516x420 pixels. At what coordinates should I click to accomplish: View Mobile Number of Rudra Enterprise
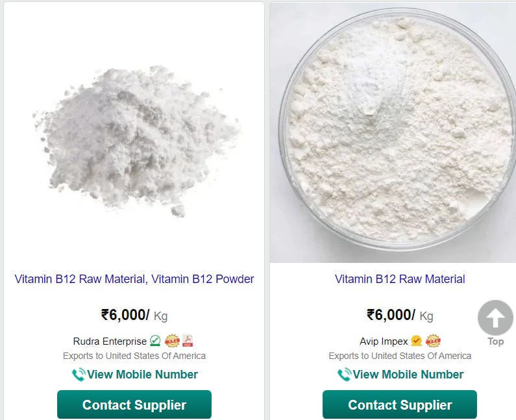pyautogui.click(x=142, y=375)
